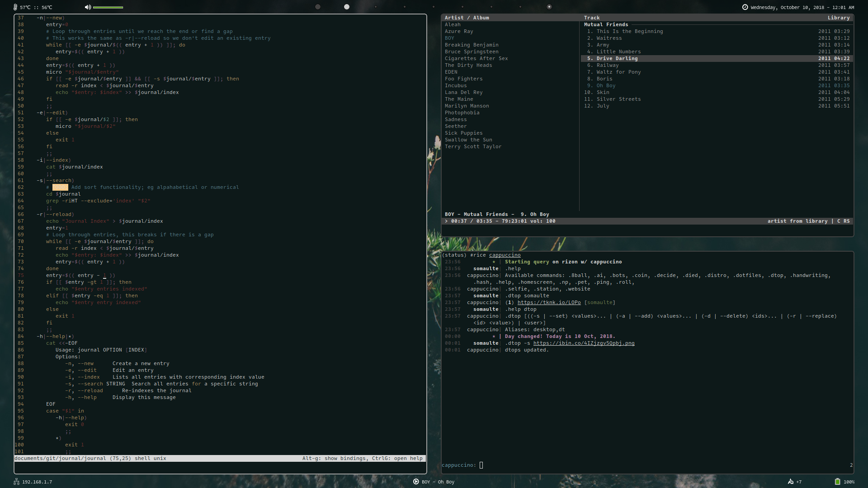Click line number 75 in the editor
This screenshot has height=488, width=868.
[21, 276]
